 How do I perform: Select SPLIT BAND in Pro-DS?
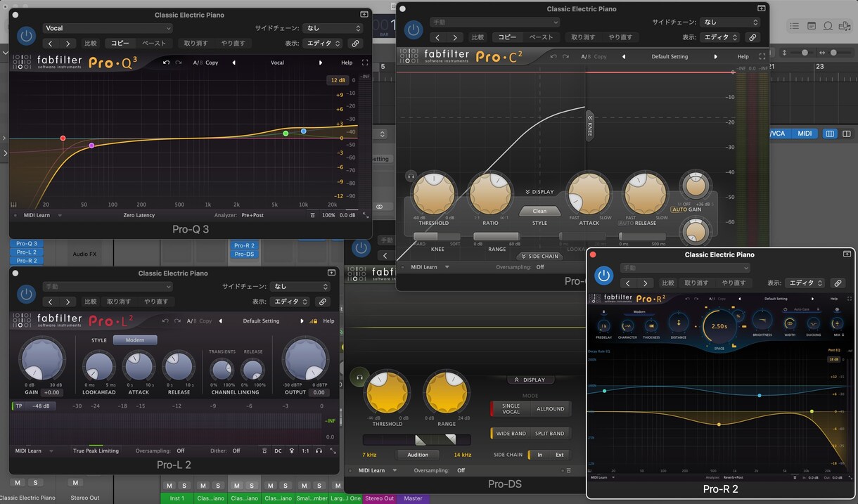549,433
